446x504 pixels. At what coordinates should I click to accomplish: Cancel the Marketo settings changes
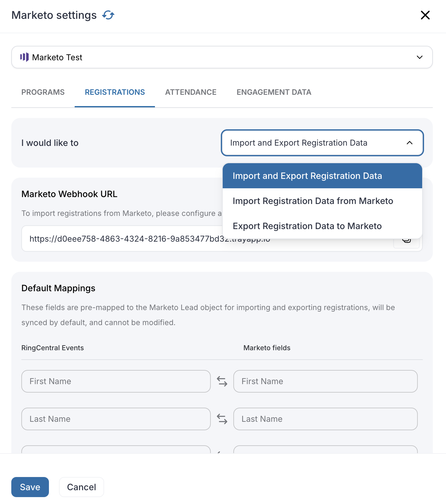(x=82, y=487)
